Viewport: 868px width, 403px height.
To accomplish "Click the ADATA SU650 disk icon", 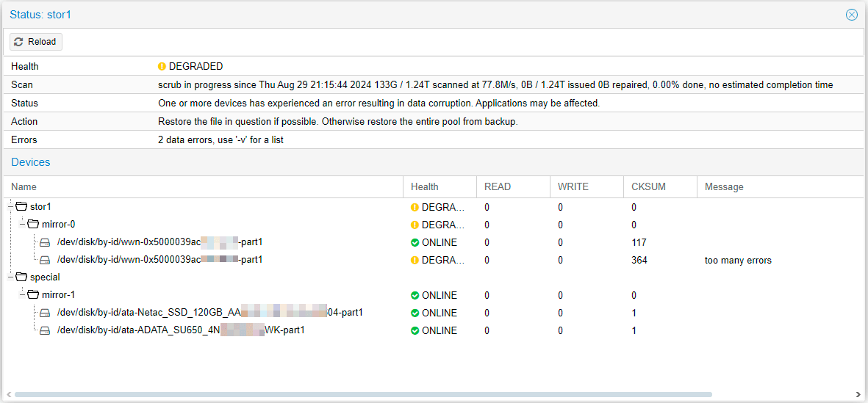I will point(46,330).
